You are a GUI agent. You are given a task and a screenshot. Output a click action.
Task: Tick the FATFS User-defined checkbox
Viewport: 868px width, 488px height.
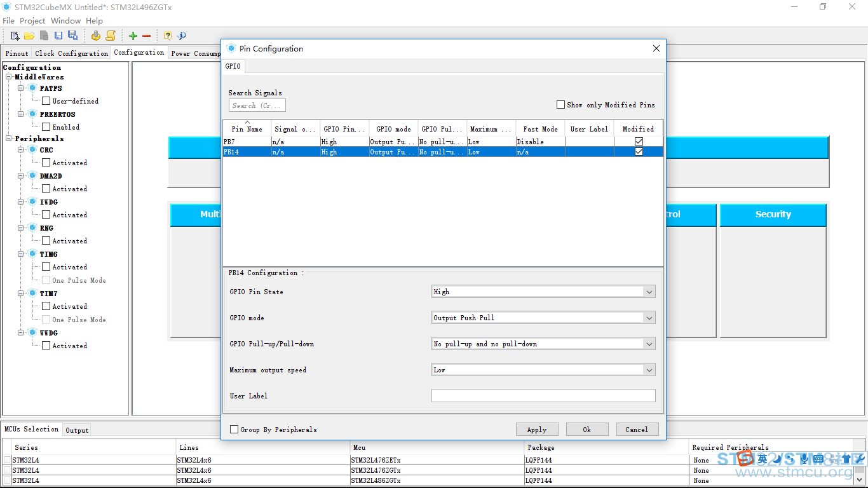point(46,101)
